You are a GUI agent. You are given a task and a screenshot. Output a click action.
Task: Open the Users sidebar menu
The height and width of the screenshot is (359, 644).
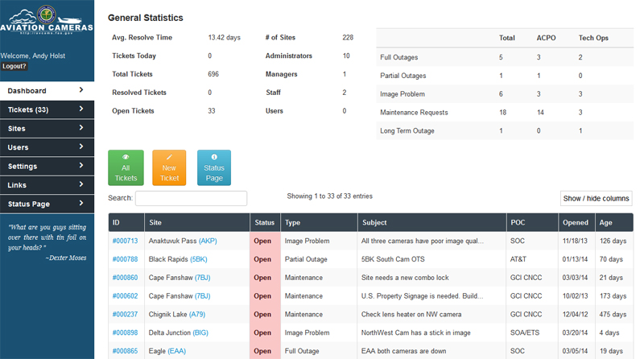pos(47,147)
